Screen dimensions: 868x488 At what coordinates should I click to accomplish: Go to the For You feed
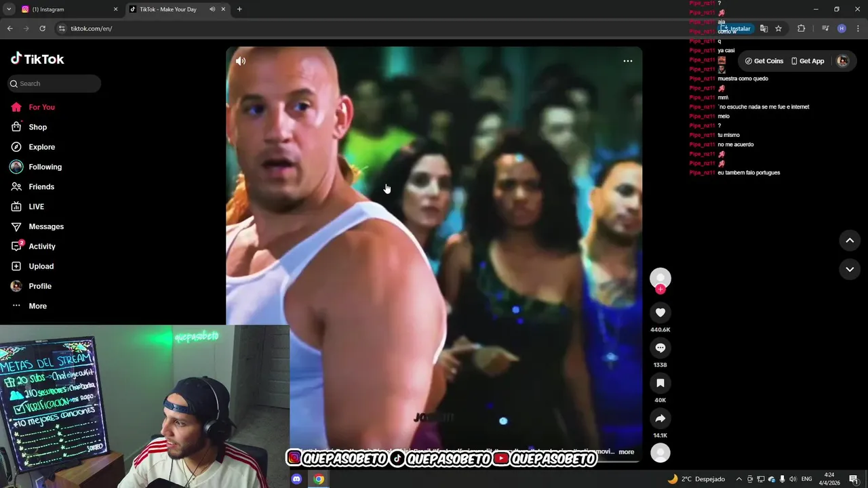coord(33,107)
